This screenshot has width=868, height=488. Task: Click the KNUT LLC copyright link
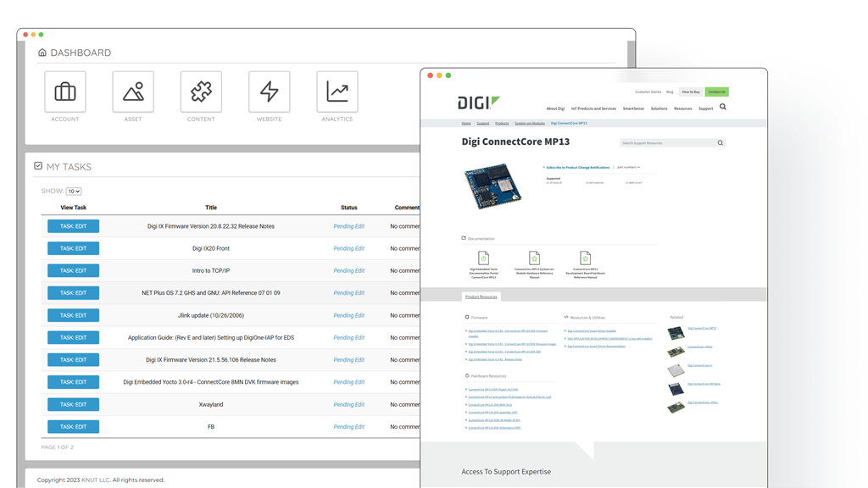[96, 480]
